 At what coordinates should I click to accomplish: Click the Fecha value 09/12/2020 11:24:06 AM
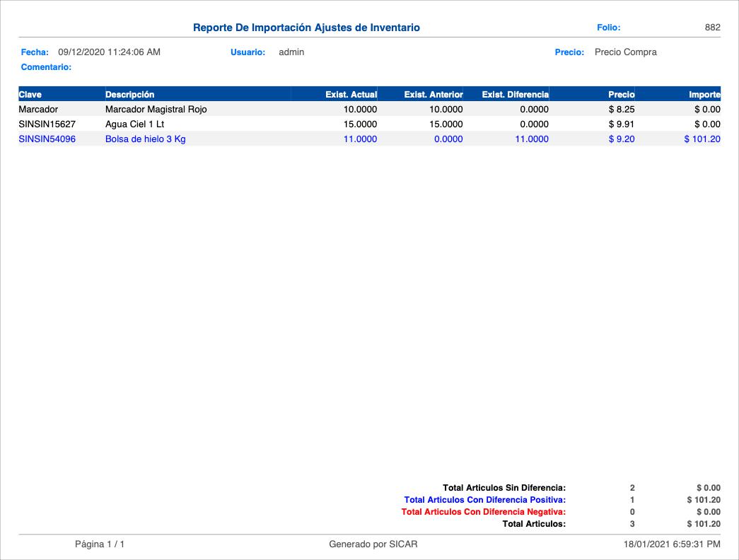tap(109, 52)
